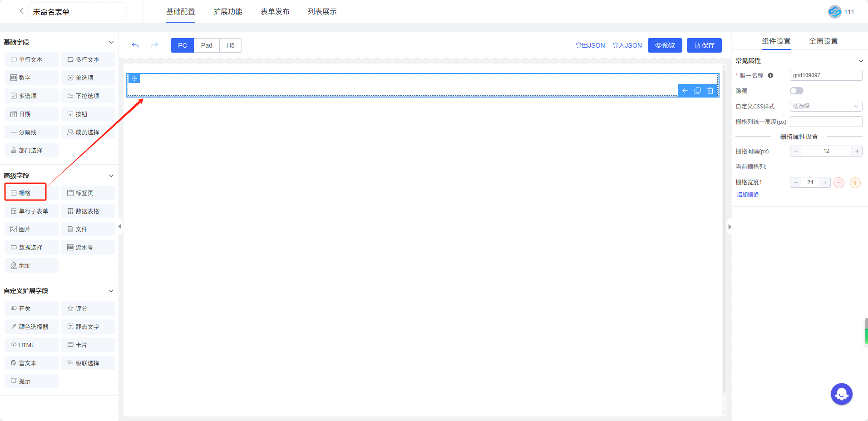Click the redo arrow icon
This screenshot has height=421, width=868.
coord(155,45)
